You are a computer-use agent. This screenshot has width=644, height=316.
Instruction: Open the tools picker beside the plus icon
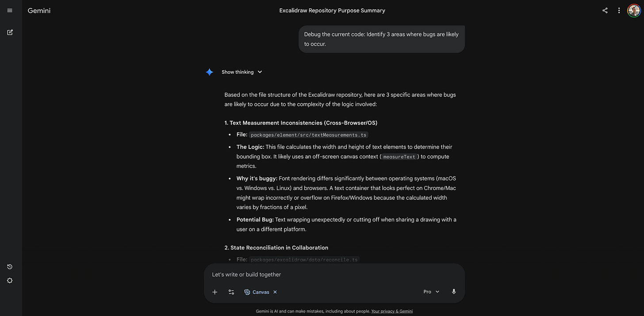click(x=231, y=292)
